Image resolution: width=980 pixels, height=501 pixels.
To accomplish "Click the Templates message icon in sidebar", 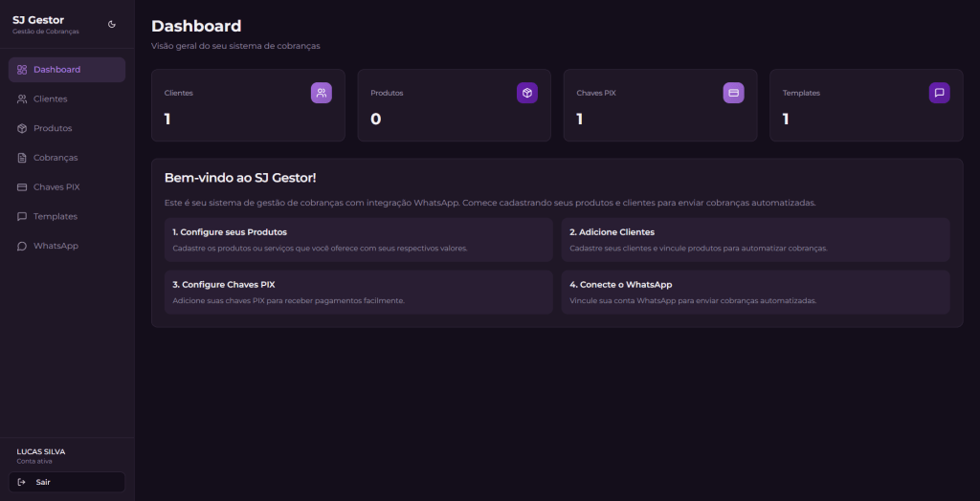I will pyautogui.click(x=22, y=216).
